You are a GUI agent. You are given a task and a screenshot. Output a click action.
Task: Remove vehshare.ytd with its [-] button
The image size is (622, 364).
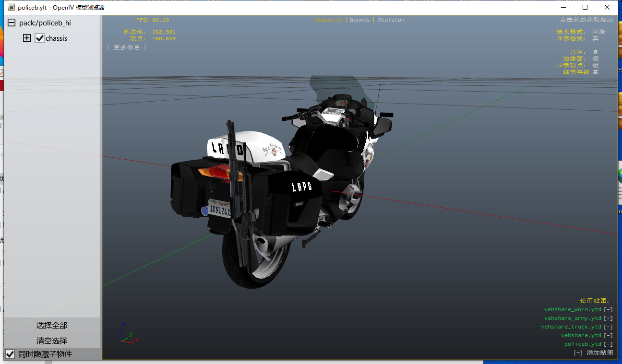pyautogui.click(x=608, y=336)
